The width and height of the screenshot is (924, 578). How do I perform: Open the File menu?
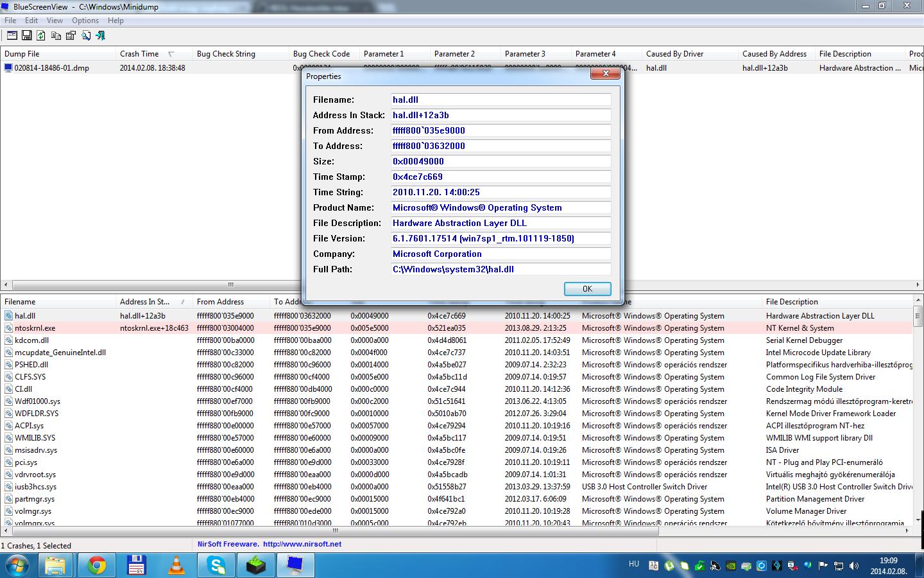coord(10,21)
